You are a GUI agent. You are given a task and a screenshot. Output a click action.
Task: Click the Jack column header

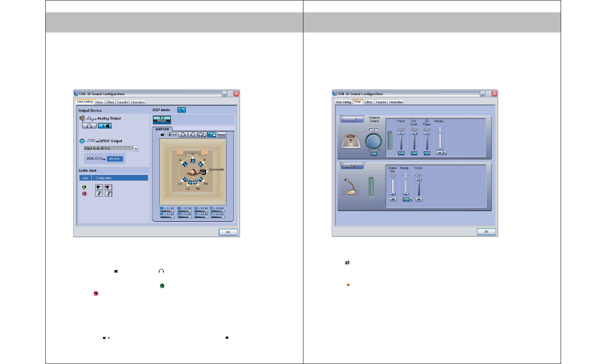[x=85, y=178]
